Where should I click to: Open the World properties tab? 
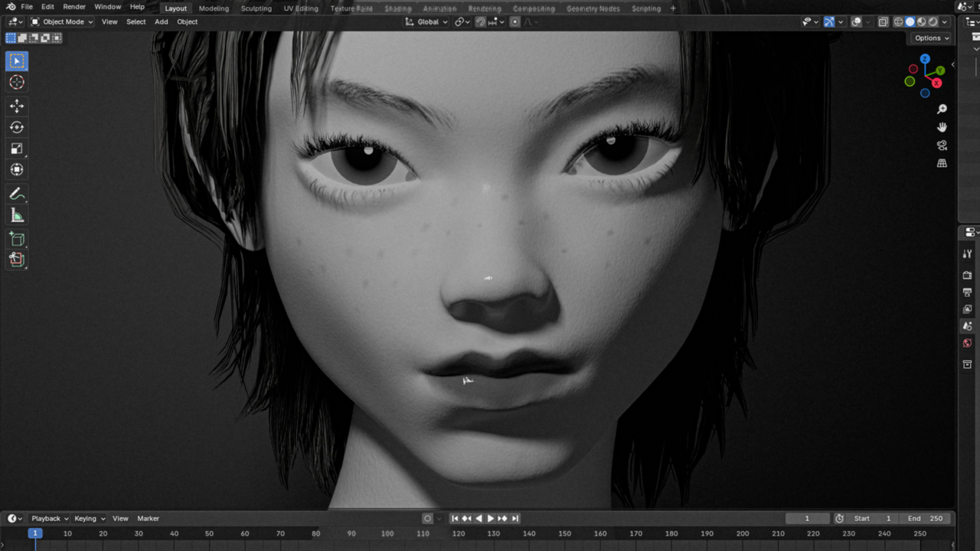pyautogui.click(x=967, y=344)
